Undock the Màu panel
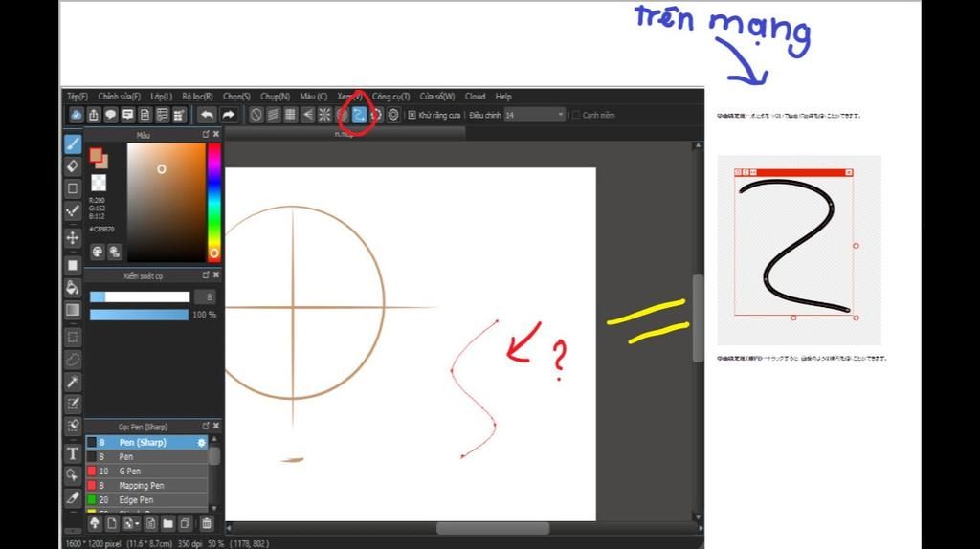The height and width of the screenshot is (549, 980). point(205,134)
